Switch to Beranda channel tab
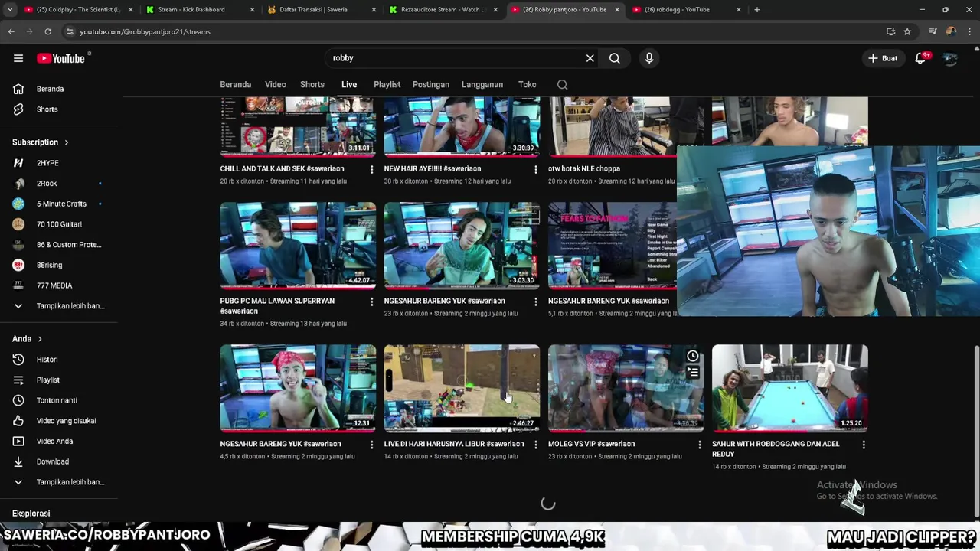This screenshot has width=980, height=551. 235,85
